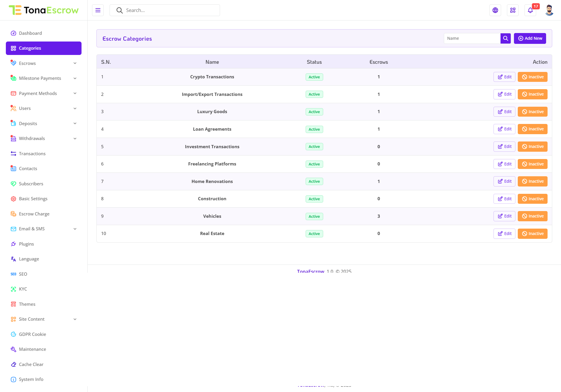The width and height of the screenshot is (561, 392).
Task: Open the apps grid icon in header
Action: click(513, 10)
